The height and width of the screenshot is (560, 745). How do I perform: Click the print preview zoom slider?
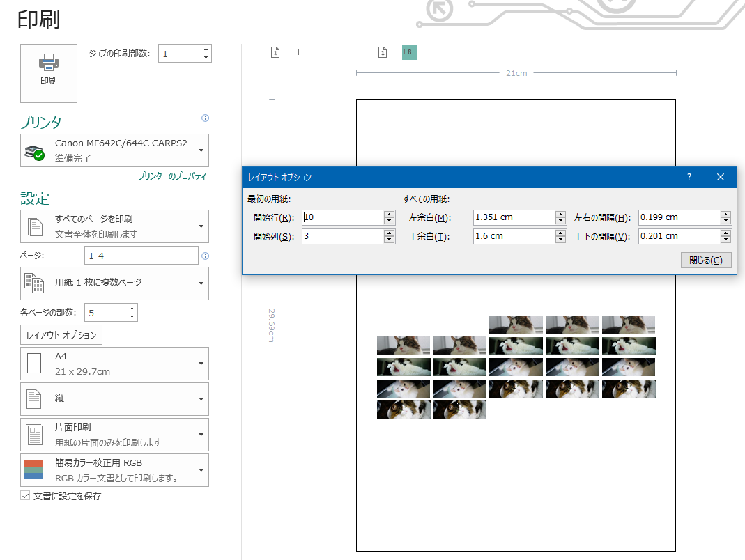(329, 52)
